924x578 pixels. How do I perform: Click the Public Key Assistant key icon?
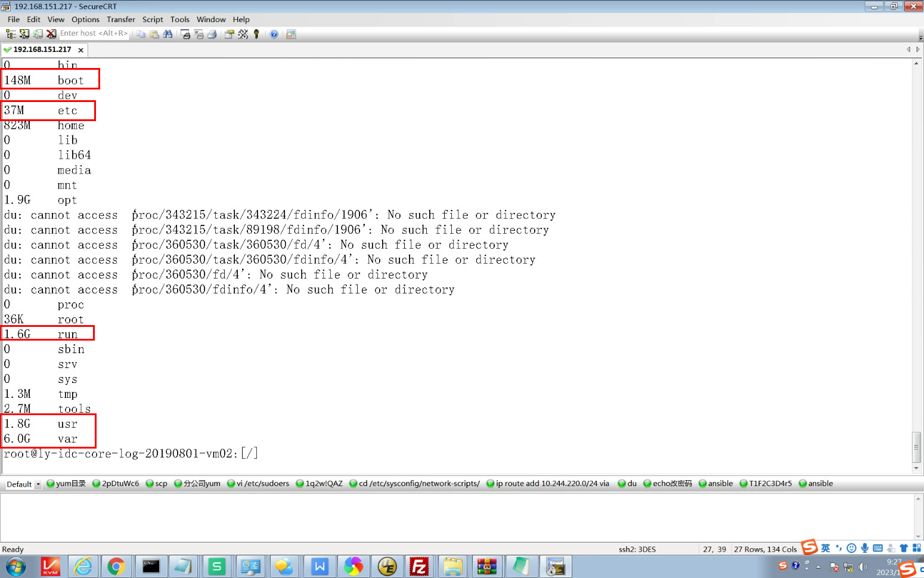pyautogui.click(x=256, y=34)
